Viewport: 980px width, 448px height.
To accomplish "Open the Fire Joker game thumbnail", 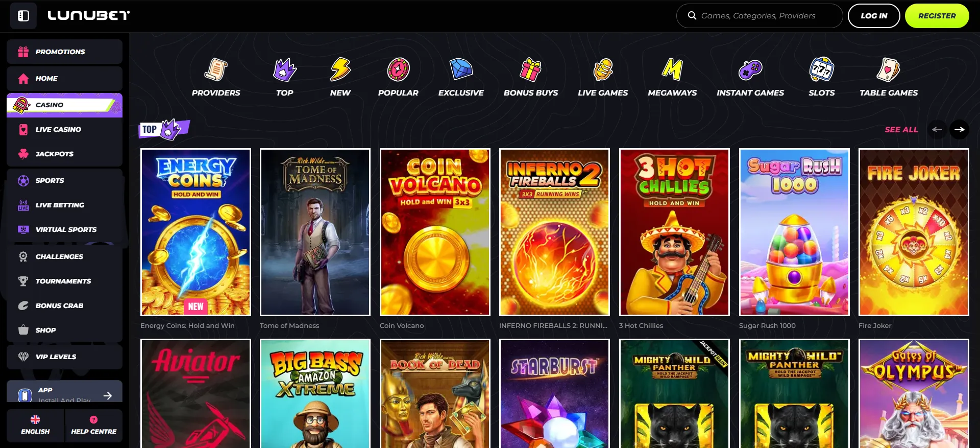I will click(x=914, y=232).
